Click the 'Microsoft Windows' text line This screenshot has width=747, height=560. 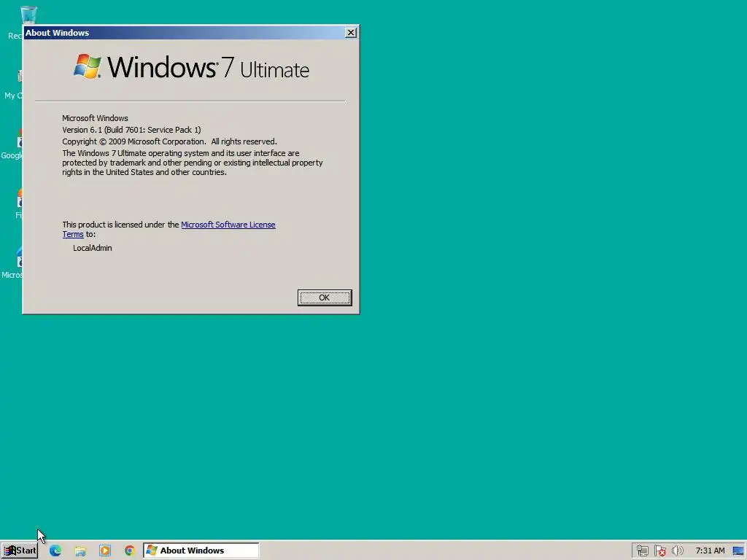point(95,118)
